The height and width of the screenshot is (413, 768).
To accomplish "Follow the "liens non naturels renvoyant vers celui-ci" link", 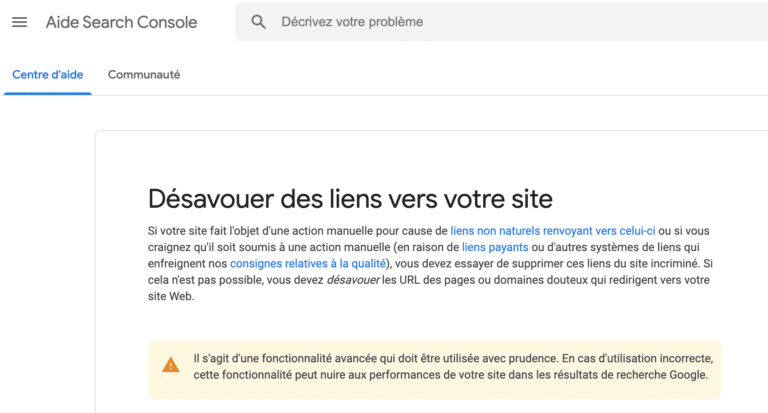I will pyautogui.click(x=552, y=230).
